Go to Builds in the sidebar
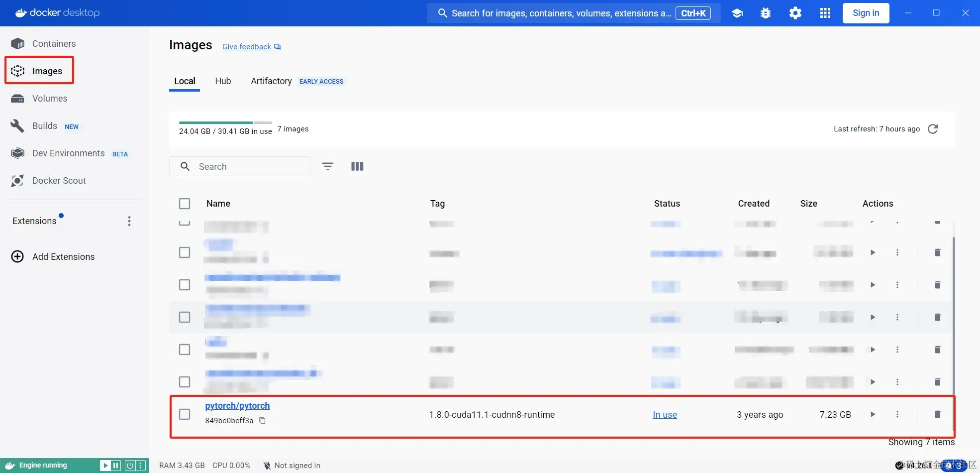Screen dimensions: 980x473 tap(45, 126)
